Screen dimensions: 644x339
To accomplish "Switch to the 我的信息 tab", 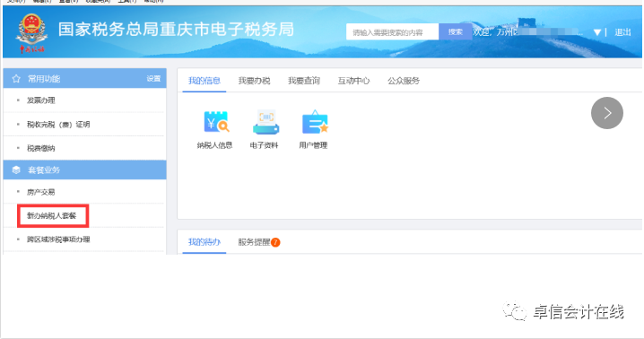I will click(x=205, y=81).
